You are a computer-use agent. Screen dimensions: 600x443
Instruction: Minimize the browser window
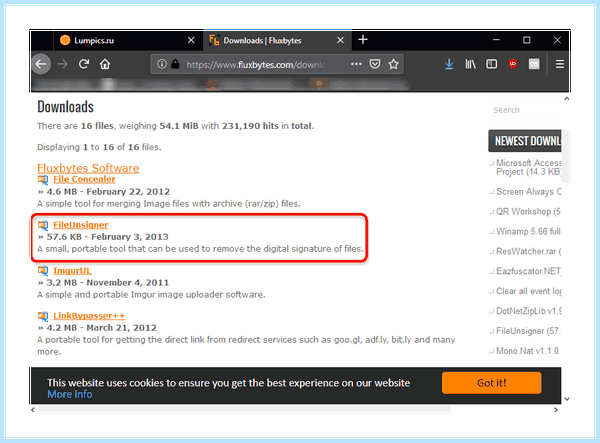click(x=496, y=40)
